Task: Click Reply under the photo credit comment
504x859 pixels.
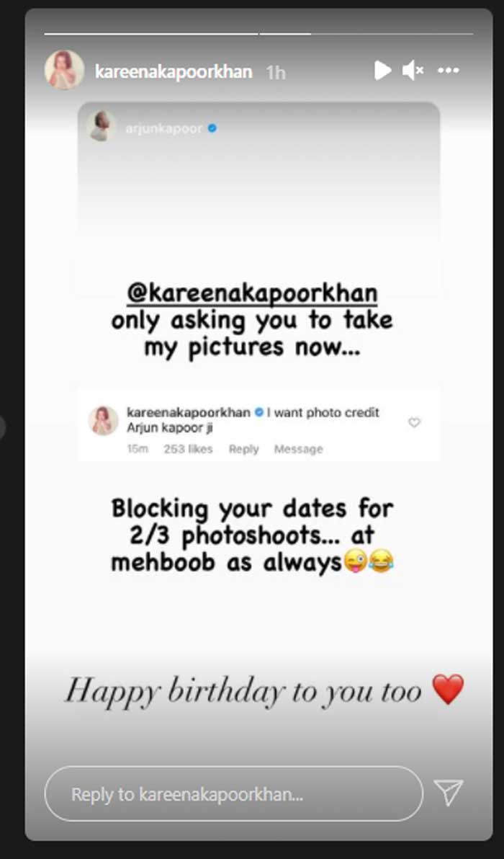Action: (243, 449)
